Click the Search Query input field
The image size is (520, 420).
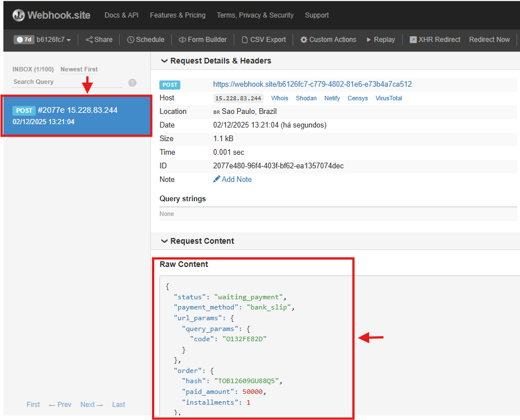(67, 82)
